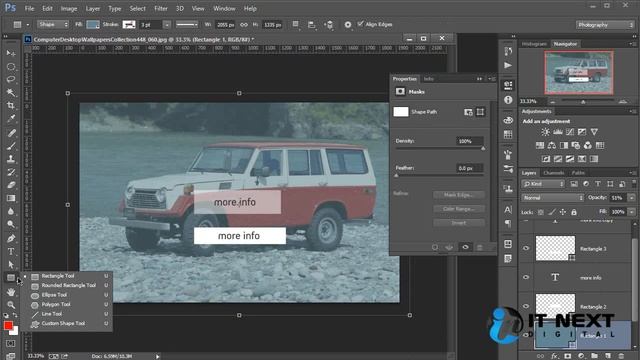Viewport: 640px width, 360px height.
Task: Select the Clone Stamp tool
Action: pos(11,159)
